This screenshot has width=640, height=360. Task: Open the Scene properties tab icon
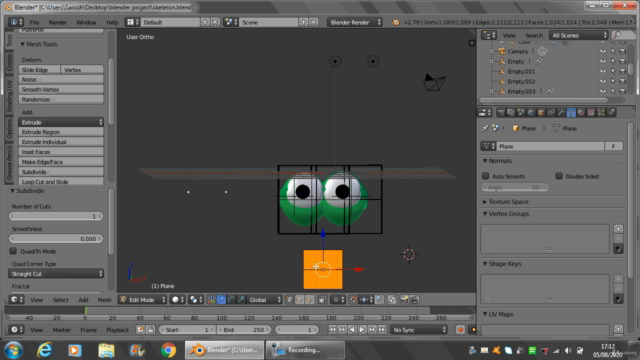point(521,112)
